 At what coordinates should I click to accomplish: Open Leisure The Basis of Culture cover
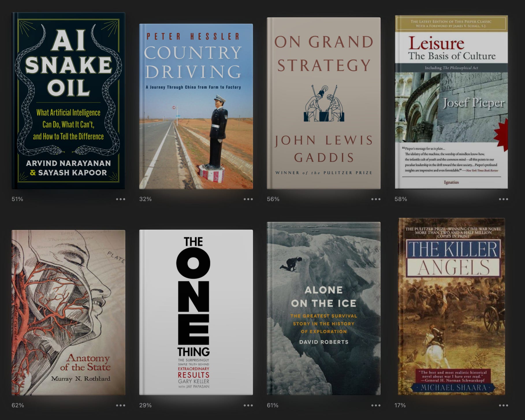point(451,102)
